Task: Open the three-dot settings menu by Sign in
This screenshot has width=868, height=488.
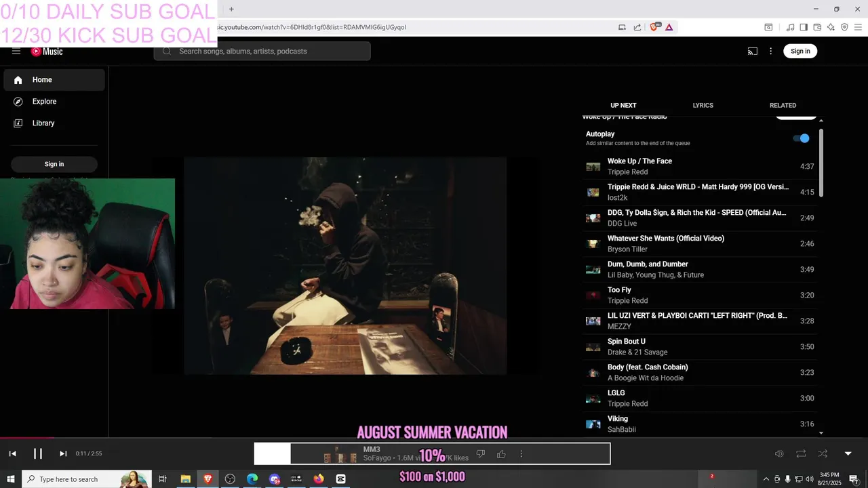Action: click(770, 52)
